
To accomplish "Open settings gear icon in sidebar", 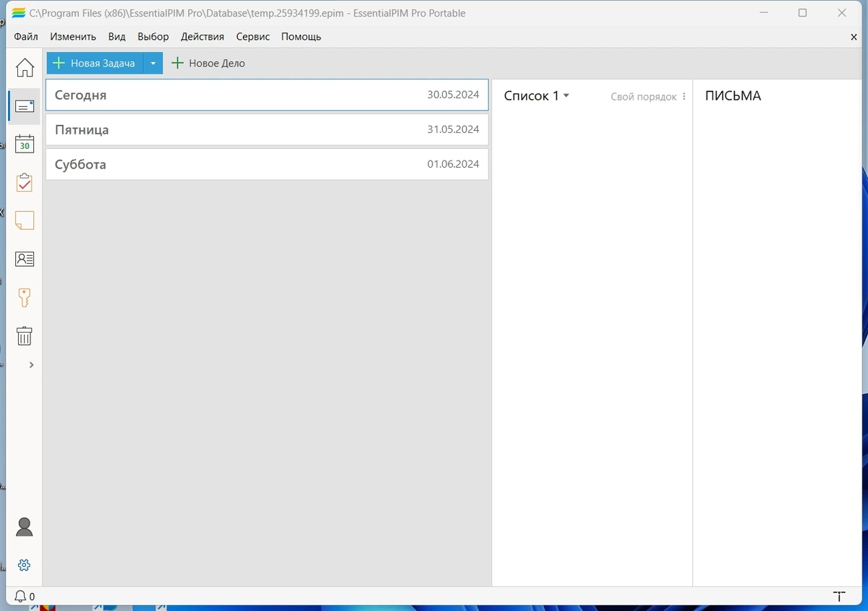I will [x=25, y=565].
